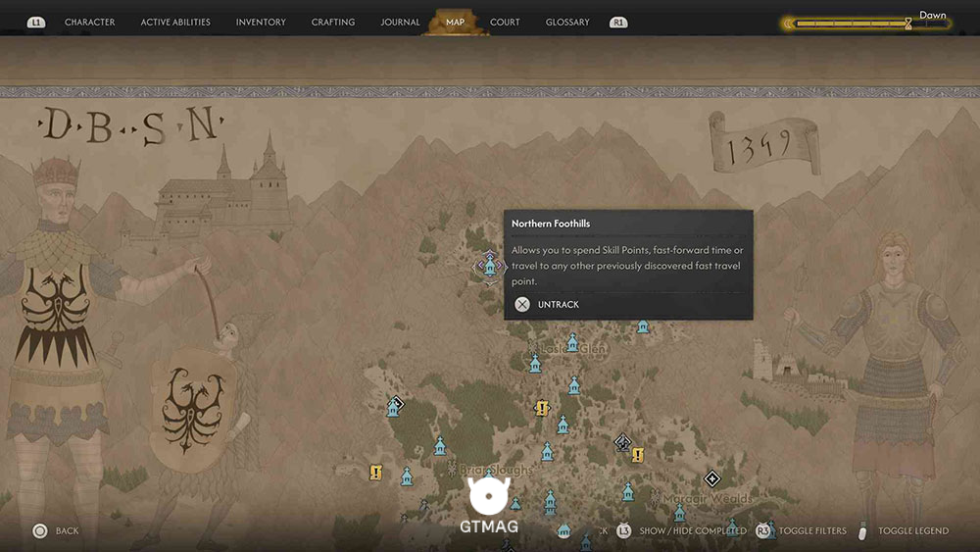
Task: Select the black diamond marker beside the yellow quest marker
Action: click(622, 442)
